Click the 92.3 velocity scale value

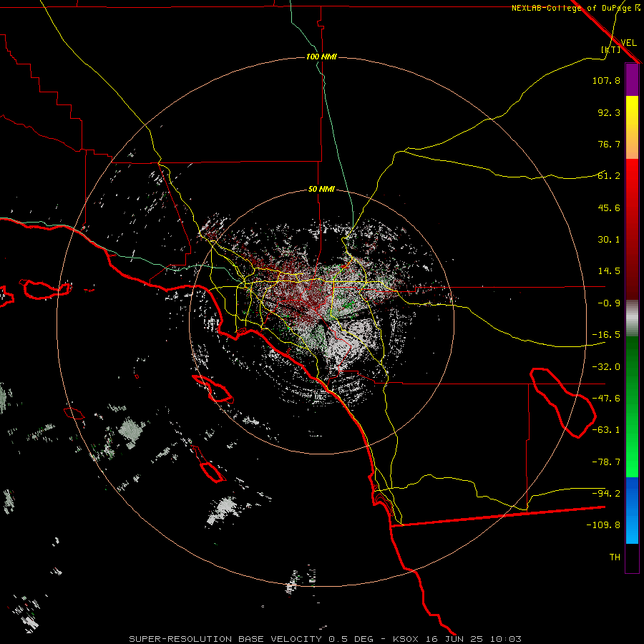pos(609,112)
